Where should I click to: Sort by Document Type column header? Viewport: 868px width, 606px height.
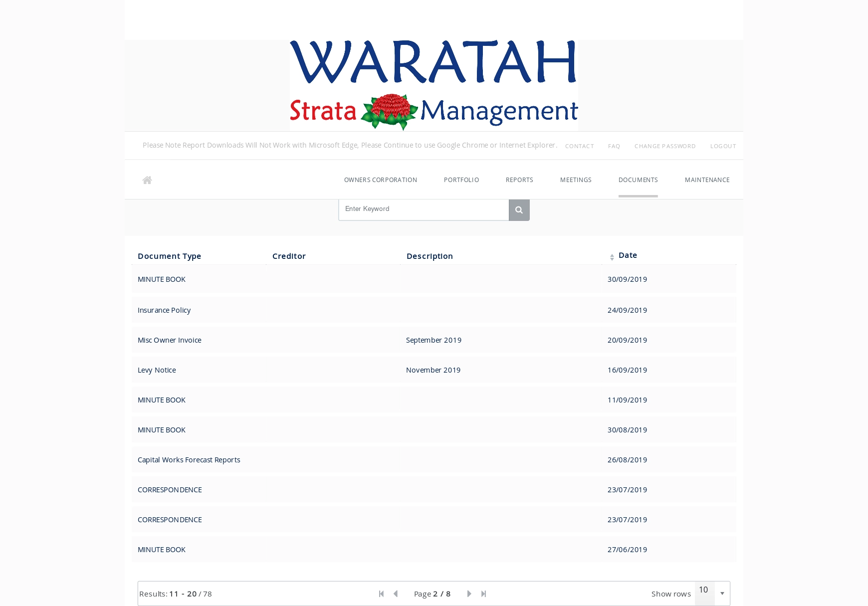[169, 256]
